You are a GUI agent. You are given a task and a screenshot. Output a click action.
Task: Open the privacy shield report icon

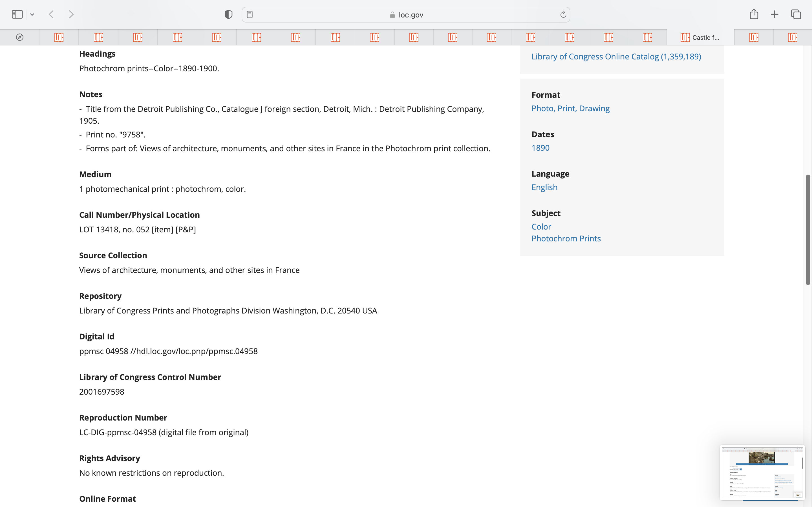tap(228, 14)
